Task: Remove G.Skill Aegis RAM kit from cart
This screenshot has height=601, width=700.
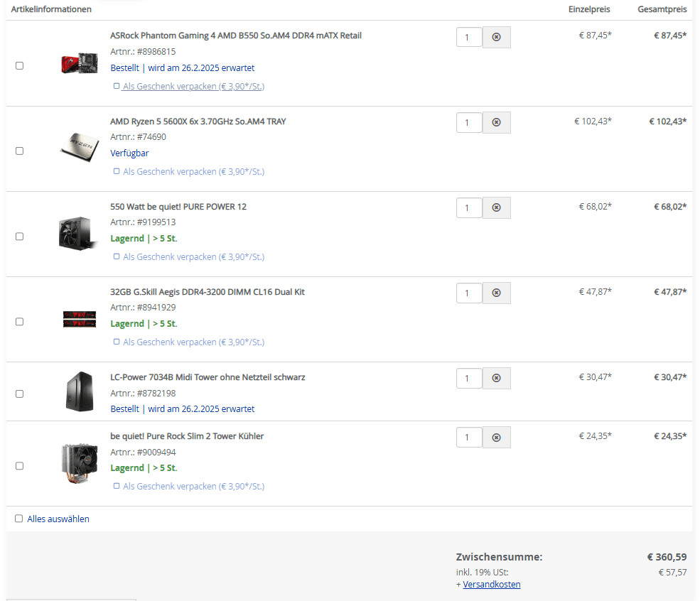Action: [496, 293]
